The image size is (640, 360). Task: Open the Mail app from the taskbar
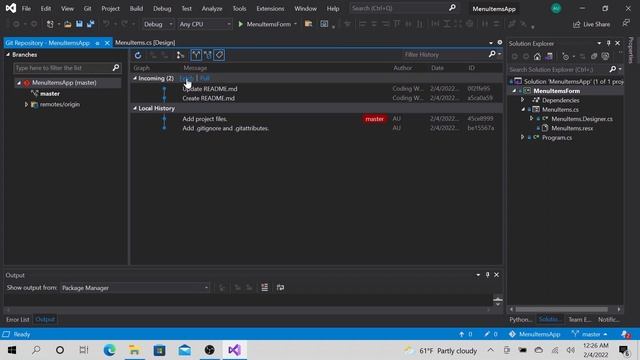click(x=184, y=350)
